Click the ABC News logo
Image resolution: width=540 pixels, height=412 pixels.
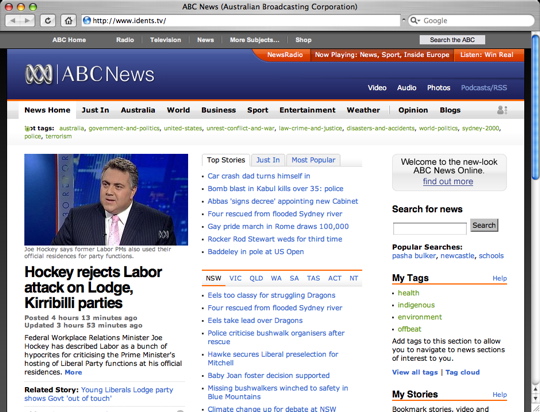(x=90, y=74)
